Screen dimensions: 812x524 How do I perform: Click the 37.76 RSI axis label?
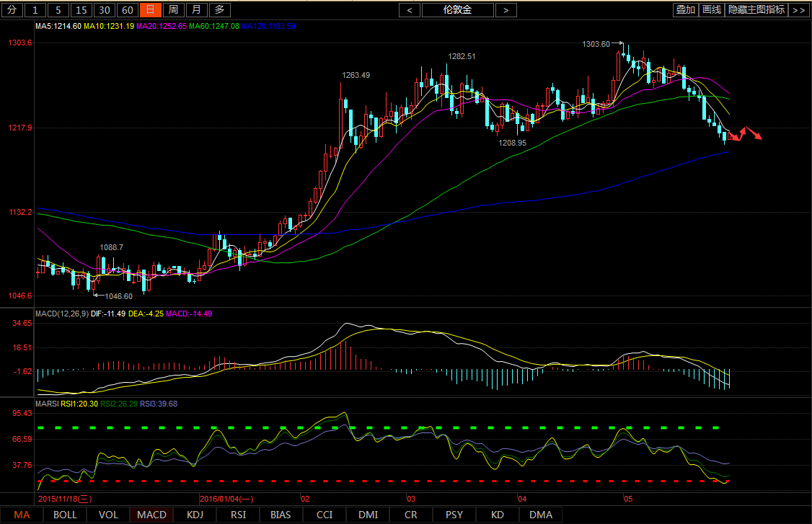pyautogui.click(x=22, y=465)
